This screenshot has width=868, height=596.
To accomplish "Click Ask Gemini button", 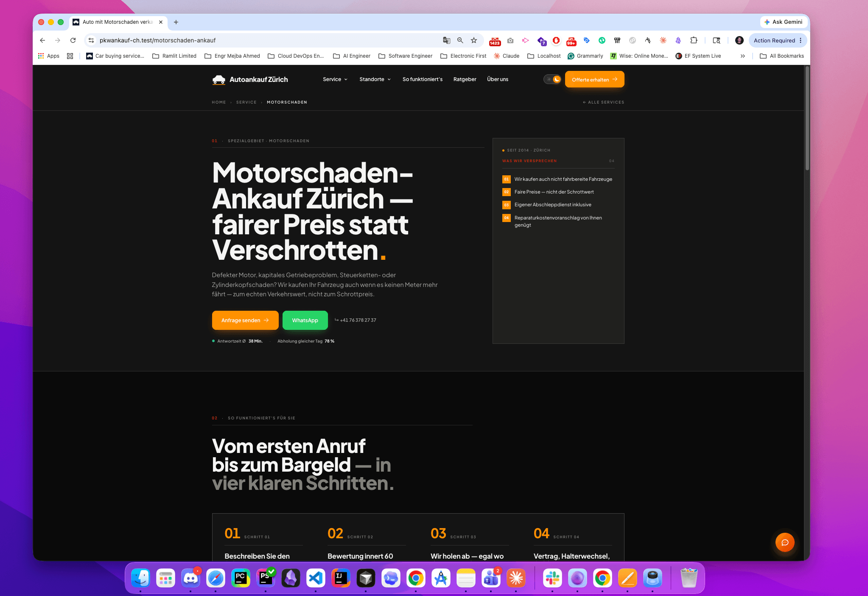I will pos(783,22).
